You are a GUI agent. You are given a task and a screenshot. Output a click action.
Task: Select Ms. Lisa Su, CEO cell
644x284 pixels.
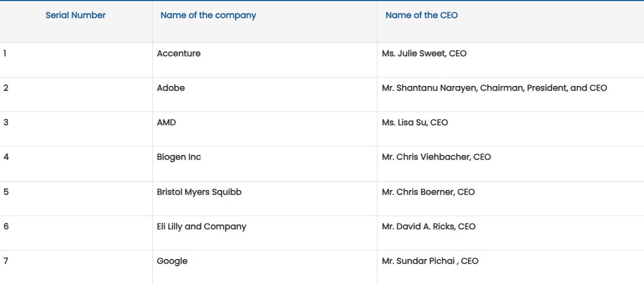click(415, 123)
